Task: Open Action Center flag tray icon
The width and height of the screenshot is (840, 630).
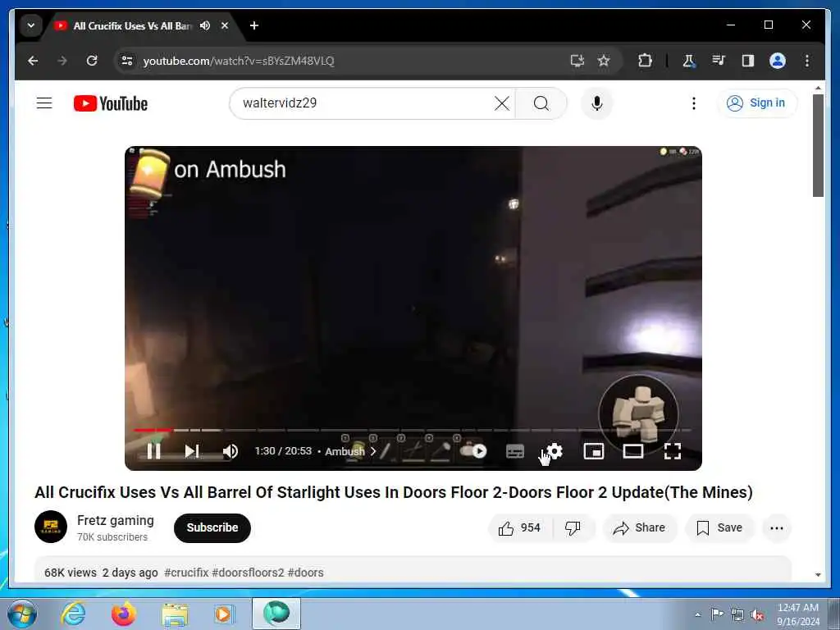Action: (x=717, y=614)
